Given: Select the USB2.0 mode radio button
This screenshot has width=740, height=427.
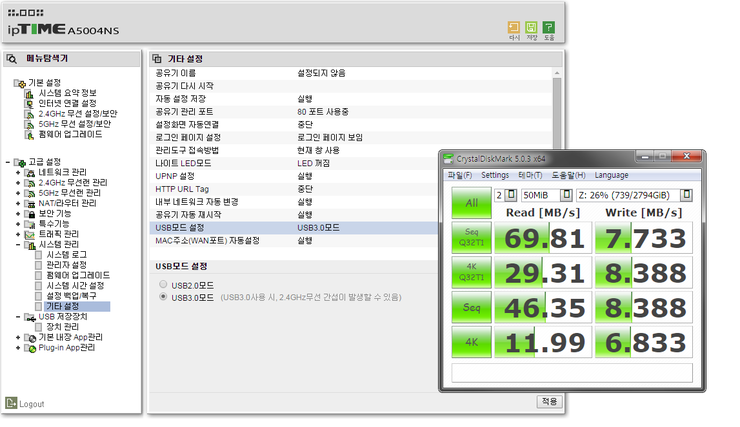Looking at the screenshot, I should [163, 285].
